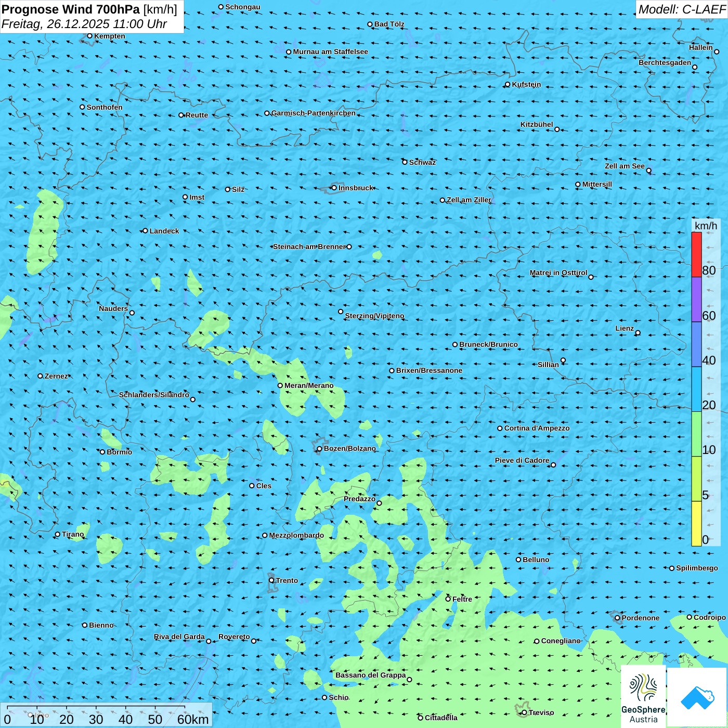Screen dimensions: 728x728
Task: Click the Innsbruck city marker
Action: [334, 188]
